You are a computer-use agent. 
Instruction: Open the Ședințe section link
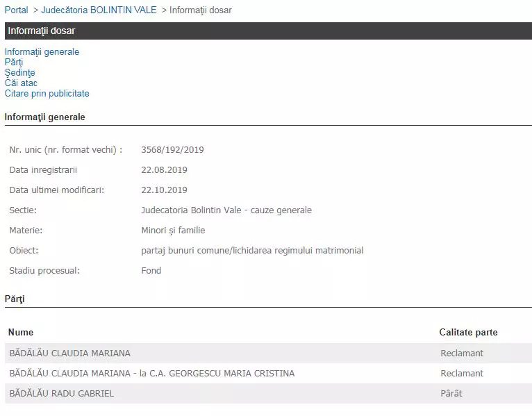click(19, 73)
